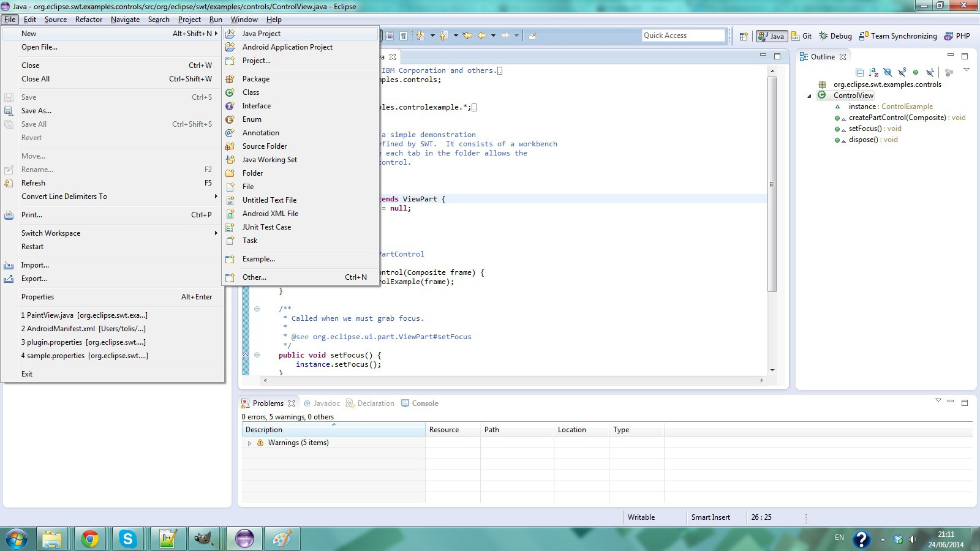Open Google Chrome from the taskbar
This screenshot has width=980, height=551.
click(90, 539)
